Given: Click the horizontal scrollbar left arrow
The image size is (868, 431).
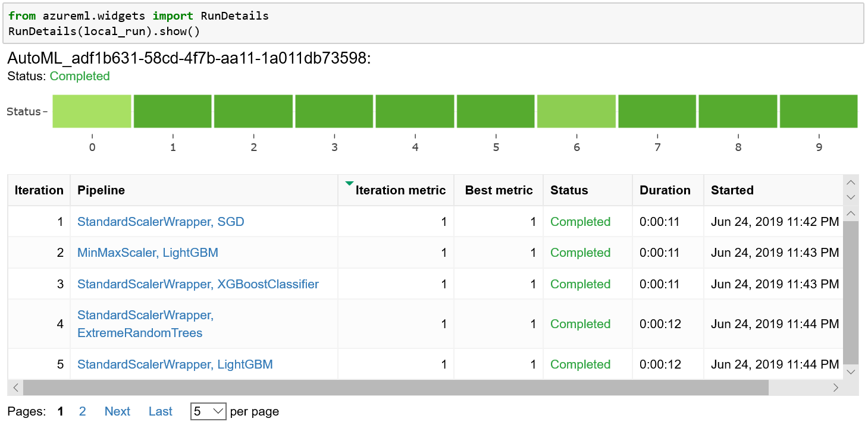Looking at the screenshot, I should [15, 388].
